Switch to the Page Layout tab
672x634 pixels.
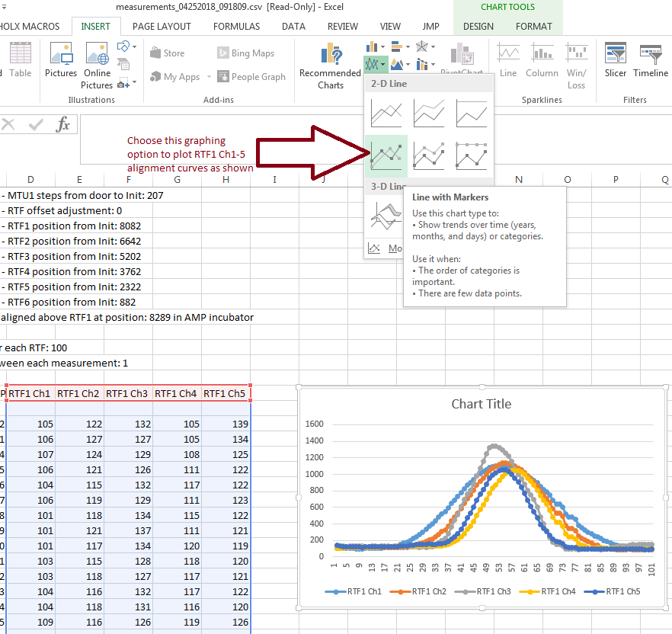click(x=162, y=26)
